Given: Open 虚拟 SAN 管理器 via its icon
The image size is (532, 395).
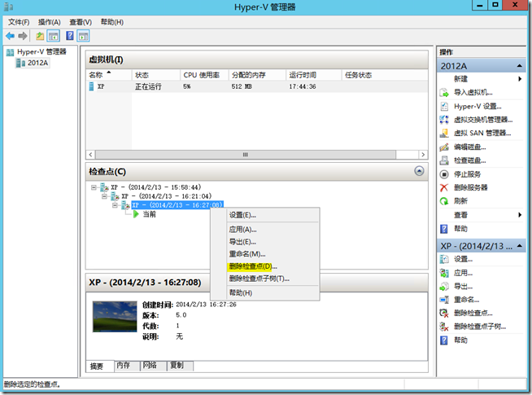Looking at the screenshot, I should click(x=444, y=133).
